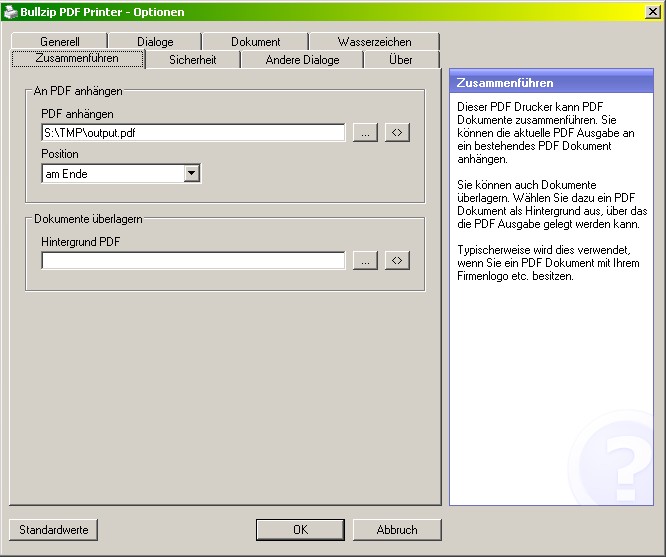
Task: Click the 'Dokumente überlagern' group label
Action: (88, 219)
